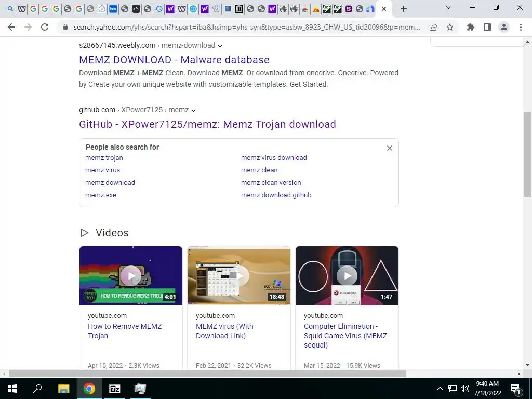Open the network status tray icon
The width and height of the screenshot is (532, 399).
pyautogui.click(x=453, y=389)
